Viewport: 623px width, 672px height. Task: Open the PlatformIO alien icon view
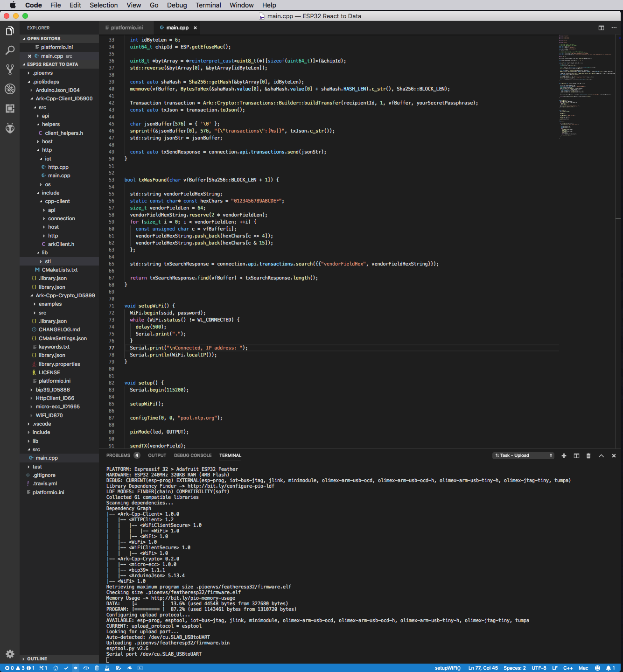(10, 128)
